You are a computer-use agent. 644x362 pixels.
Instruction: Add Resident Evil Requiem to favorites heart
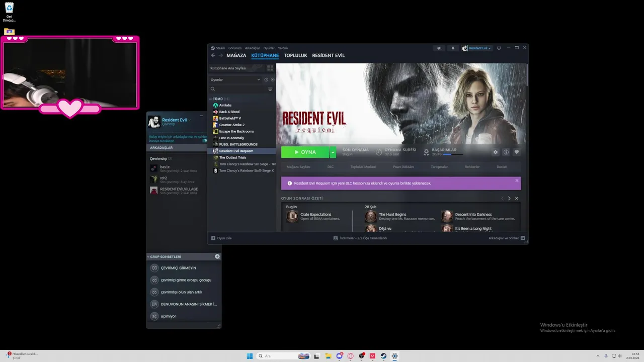click(x=516, y=152)
